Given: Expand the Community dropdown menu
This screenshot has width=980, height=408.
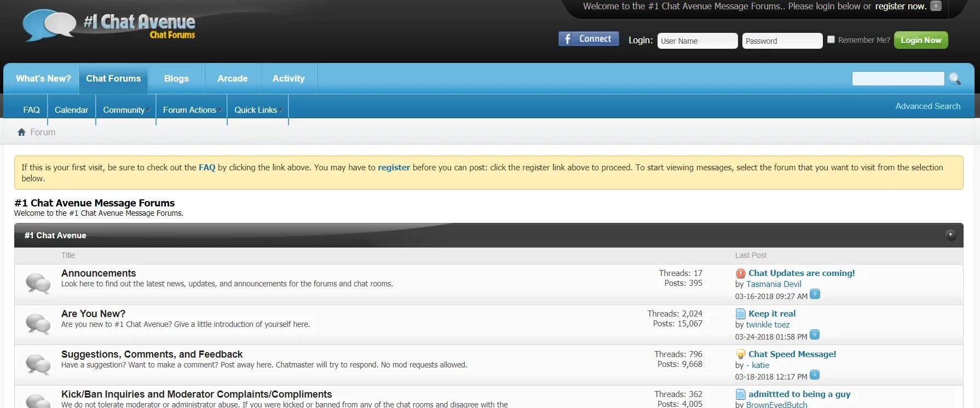Looking at the screenshot, I should coord(126,110).
